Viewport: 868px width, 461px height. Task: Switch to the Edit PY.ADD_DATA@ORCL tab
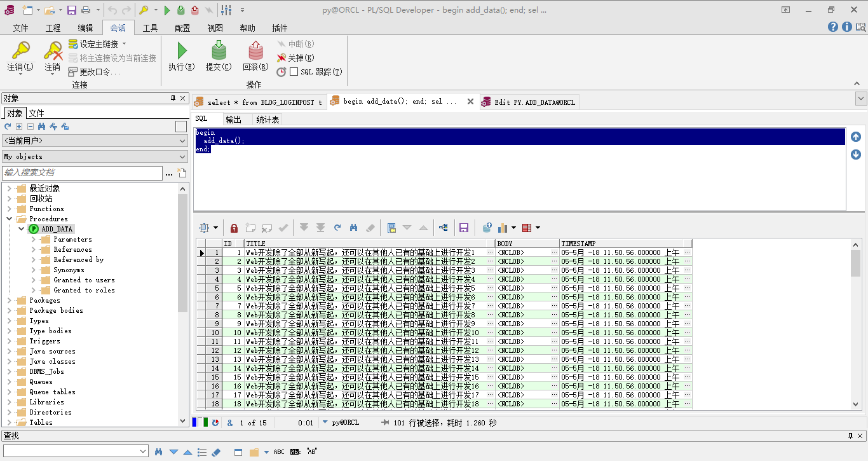(x=529, y=102)
